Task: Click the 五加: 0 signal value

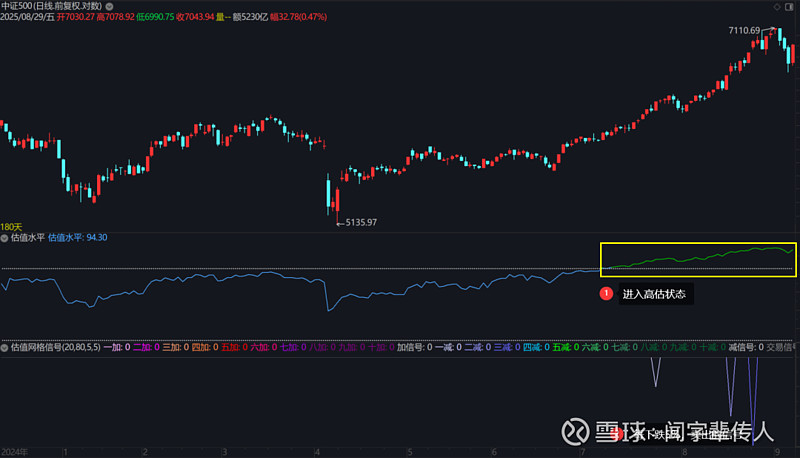Action: click(x=234, y=347)
